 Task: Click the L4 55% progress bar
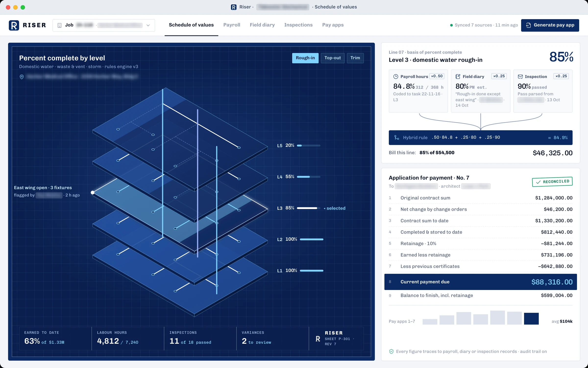point(309,177)
